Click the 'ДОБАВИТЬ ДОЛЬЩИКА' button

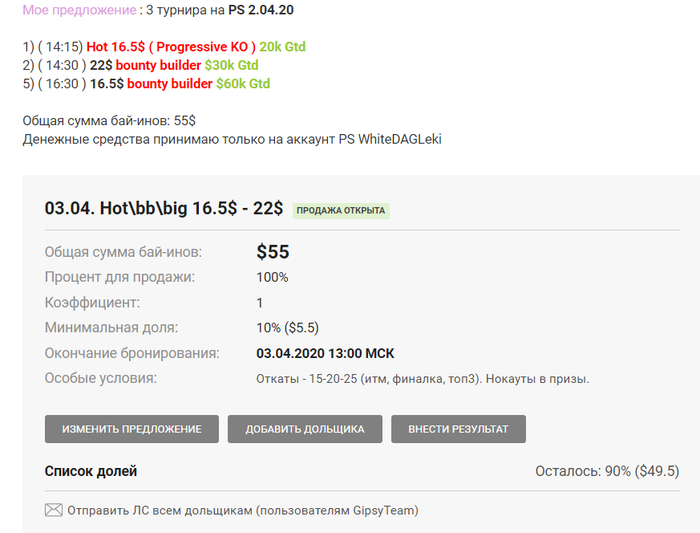305,429
